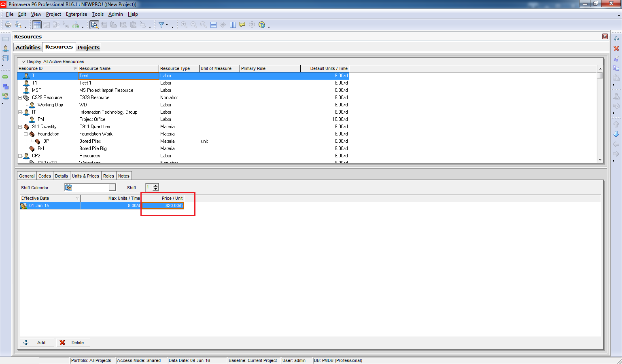622x364 pixels.
Task: Open the online help globe icon
Action: click(x=261, y=25)
